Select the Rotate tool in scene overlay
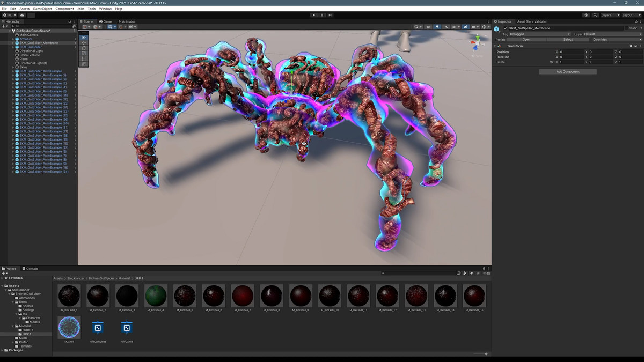The height and width of the screenshot is (362, 644). [x=84, y=48]
